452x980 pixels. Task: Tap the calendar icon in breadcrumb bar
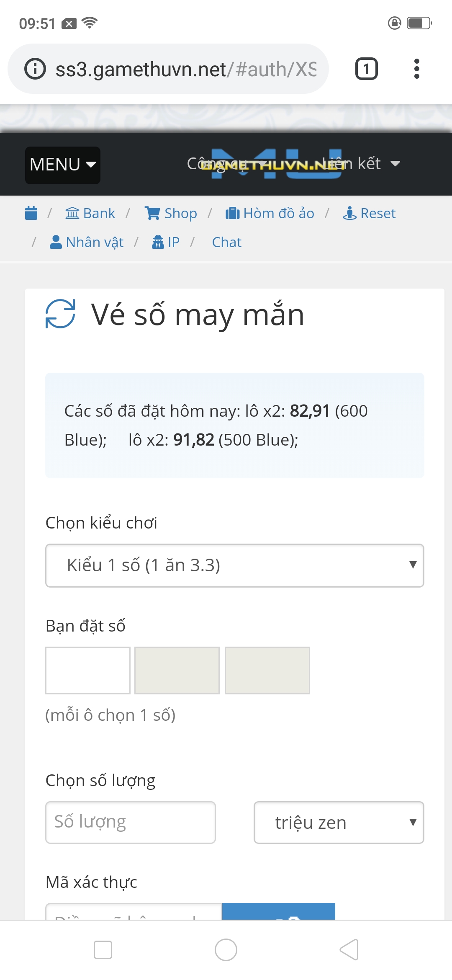(31, 213)
